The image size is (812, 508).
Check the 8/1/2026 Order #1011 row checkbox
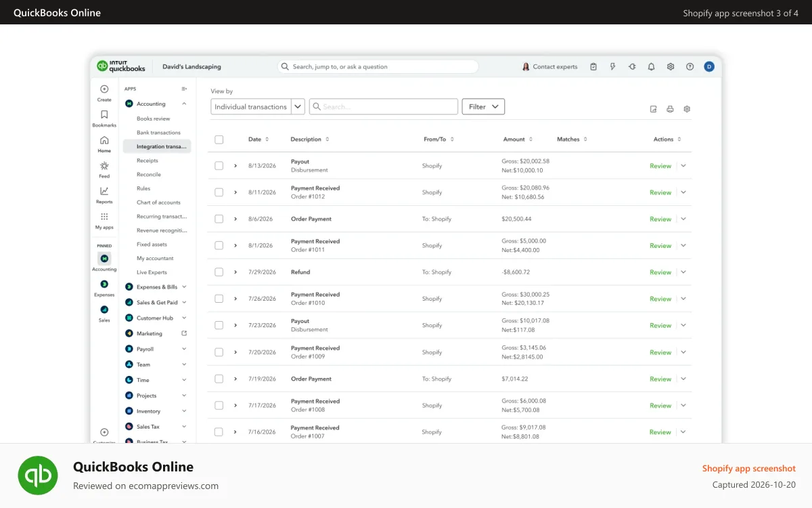219,246
